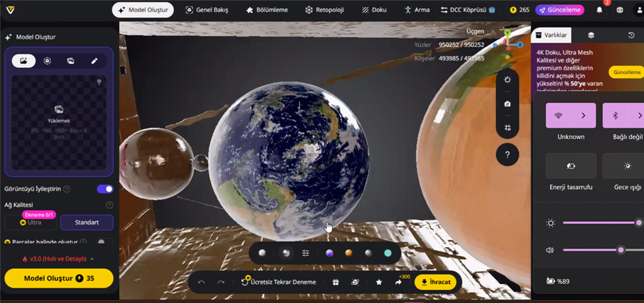
Task: Expand the v3.0 (Hızlı ve Detaylı) version selector
Action: click(59, 259)
